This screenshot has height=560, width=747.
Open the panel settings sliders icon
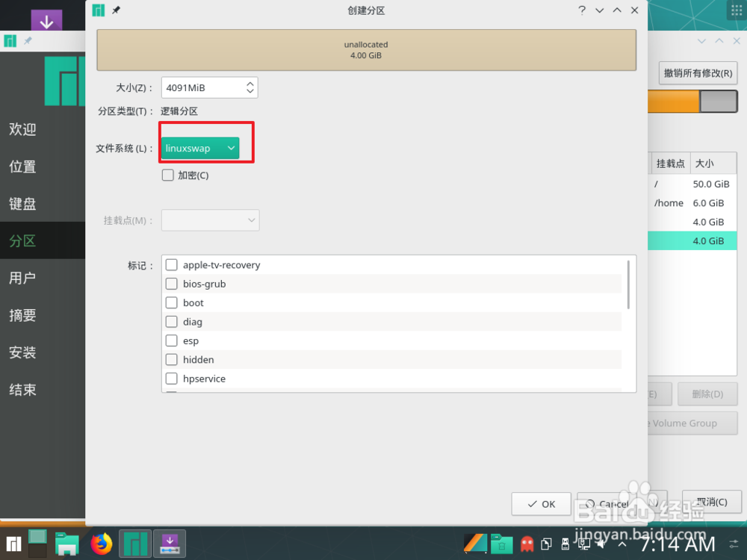click(x=734, y=544)
